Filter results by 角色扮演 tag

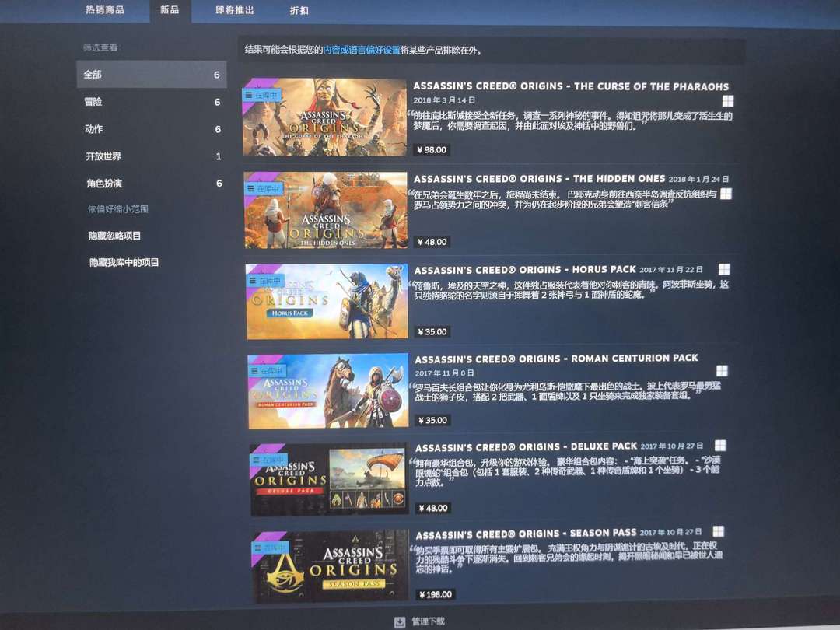click(x=153, y=184)
